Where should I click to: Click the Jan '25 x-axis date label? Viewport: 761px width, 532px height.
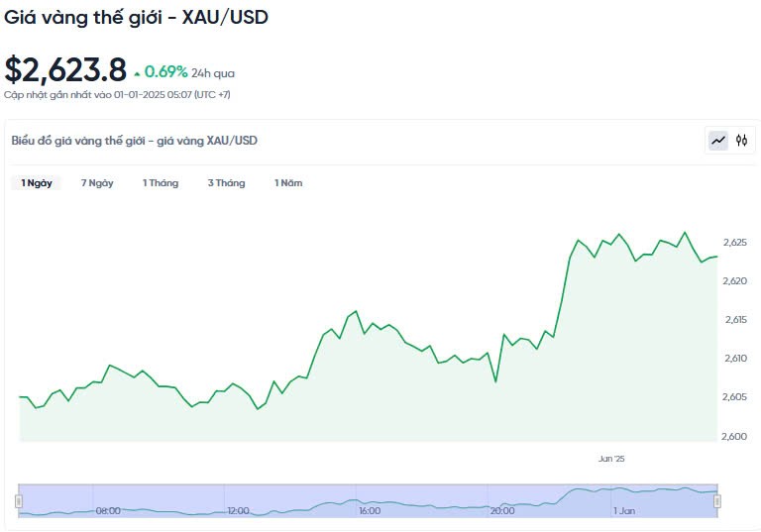[612, 459]
